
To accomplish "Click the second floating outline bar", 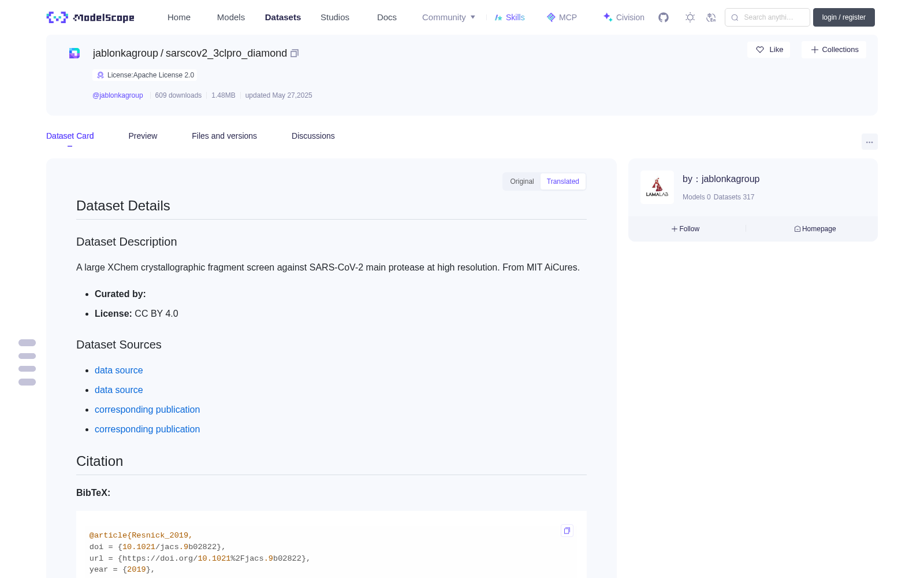I will point(27,356).
